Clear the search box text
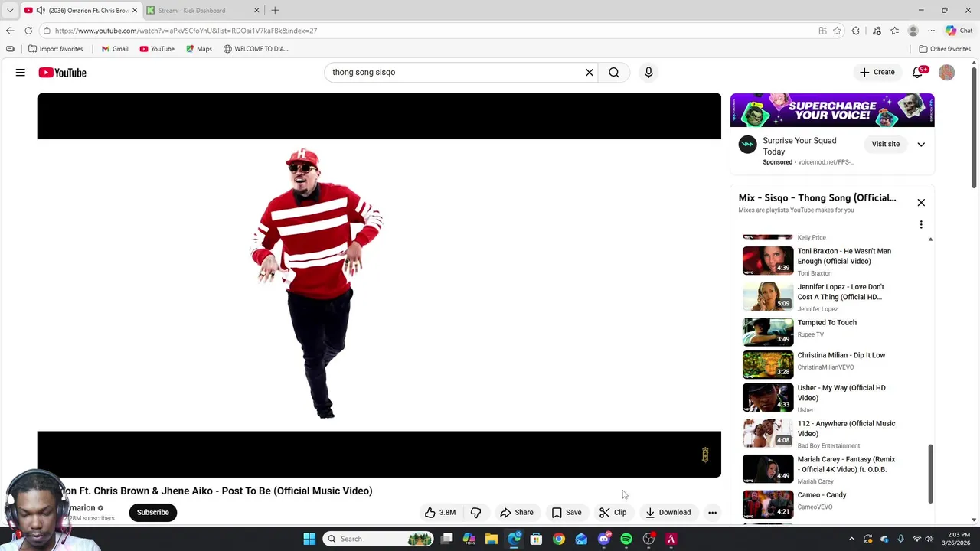Screen dimensions: 980x551 (x=590, y=73)
